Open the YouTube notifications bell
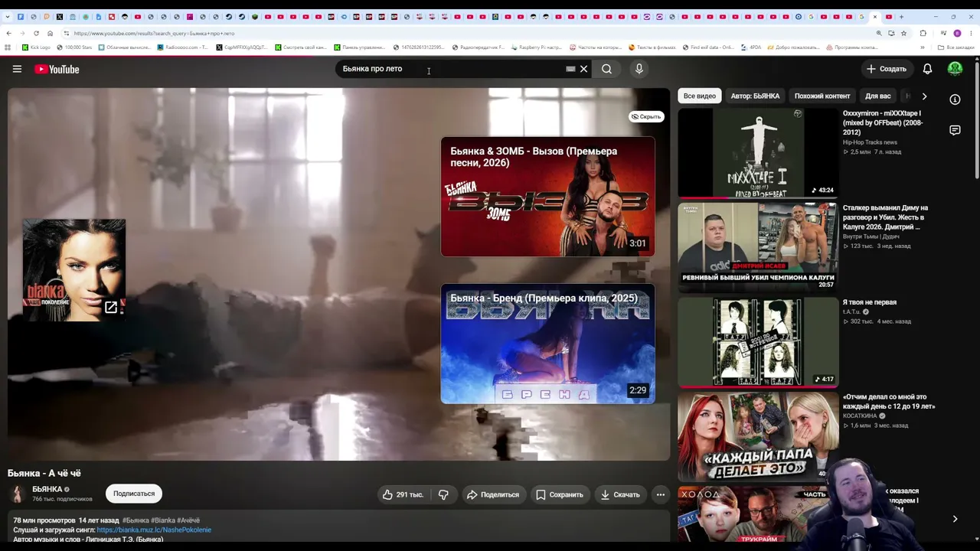This screenshot has height=551, width=980. (x=927, y=69)
